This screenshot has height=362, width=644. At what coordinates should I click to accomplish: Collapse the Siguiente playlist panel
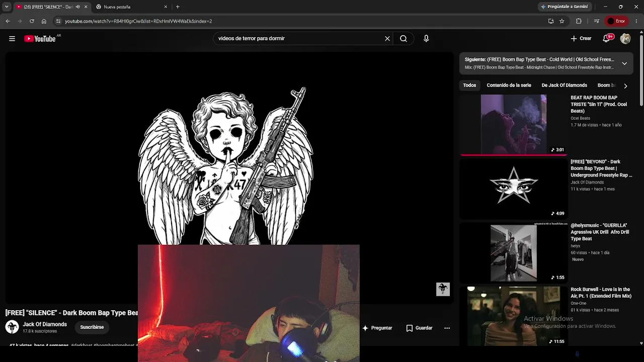624,63
